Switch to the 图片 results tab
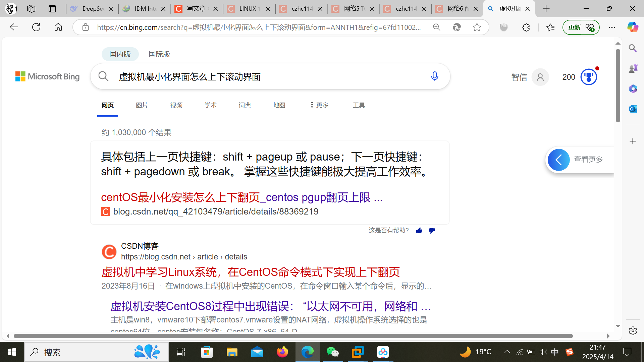This screenshot has height=362, width=644. pos(142,105)
